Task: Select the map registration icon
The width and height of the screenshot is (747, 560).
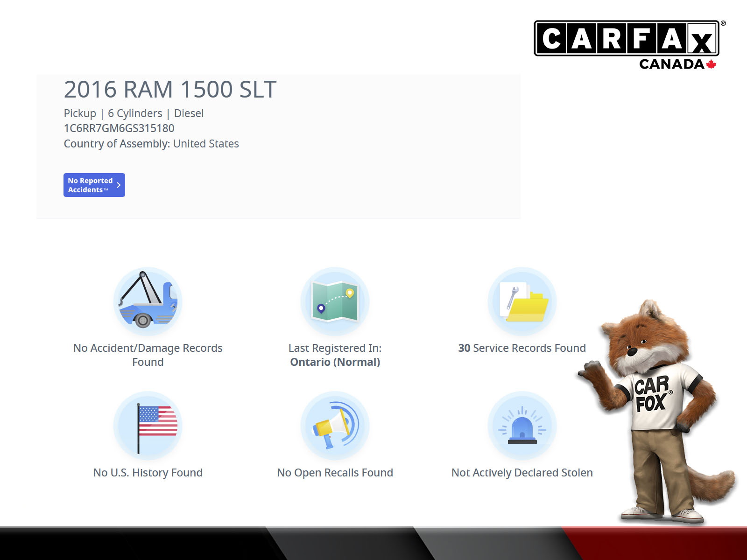Action: pos(335,301)
